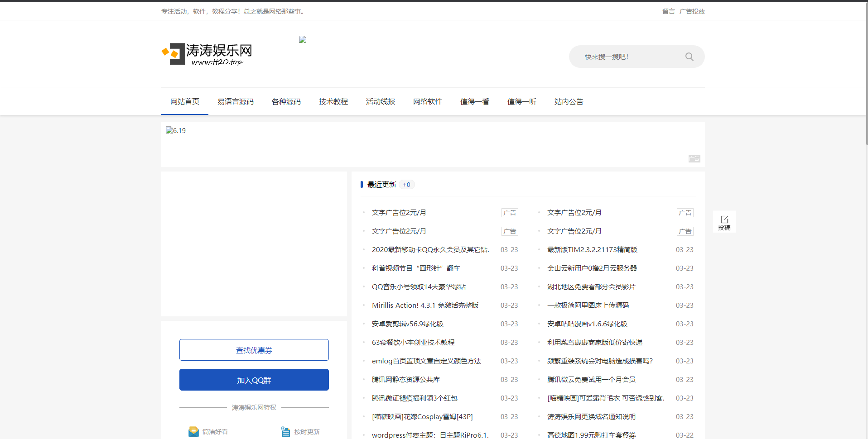Click the 简洁好看 feature icon

point(193,431)
